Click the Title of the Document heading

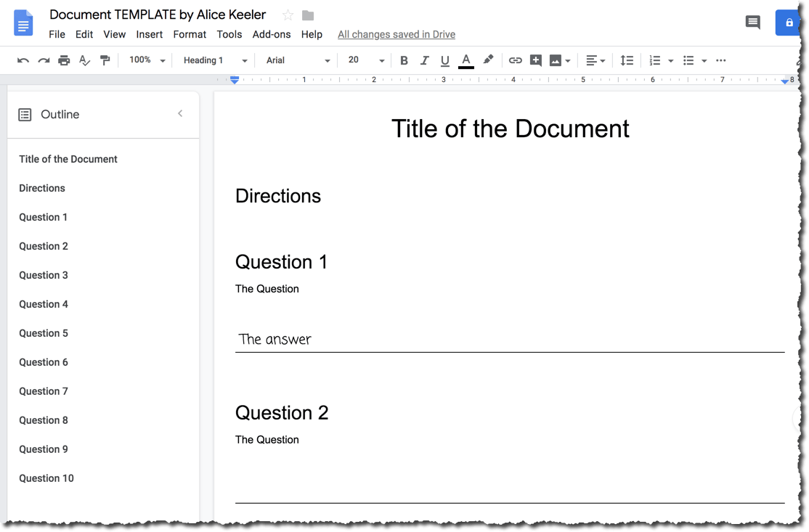pos(511,128)
